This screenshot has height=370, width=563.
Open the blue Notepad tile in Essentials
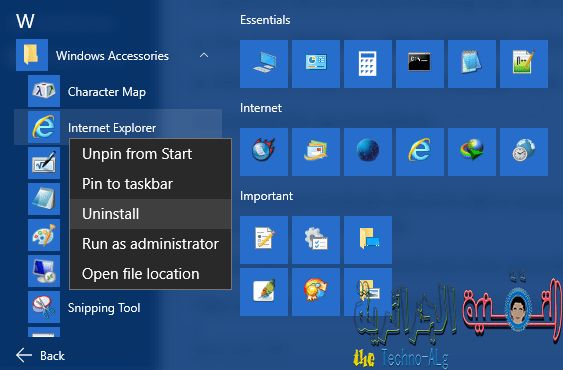(472, 64)
